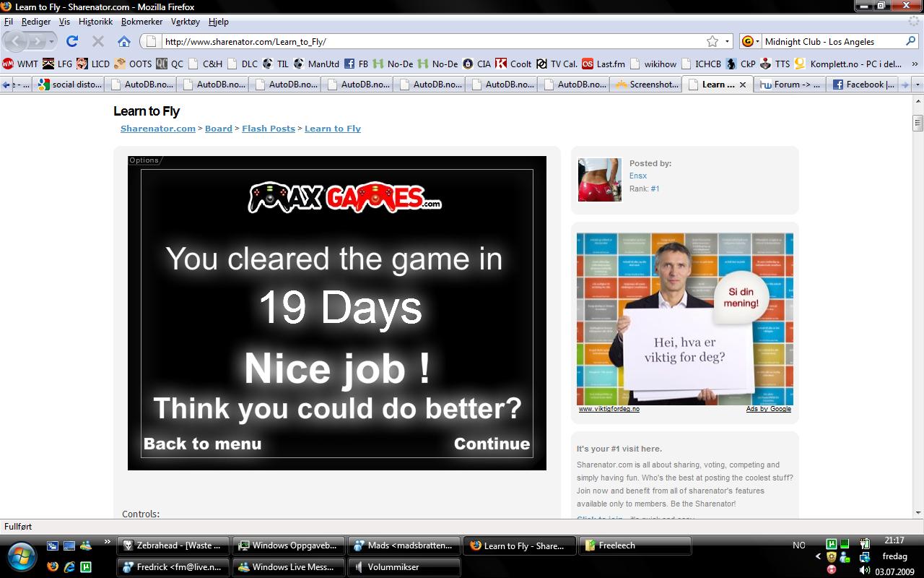Open the Historikk menu
924x578 pixels.
pos(95,22)
